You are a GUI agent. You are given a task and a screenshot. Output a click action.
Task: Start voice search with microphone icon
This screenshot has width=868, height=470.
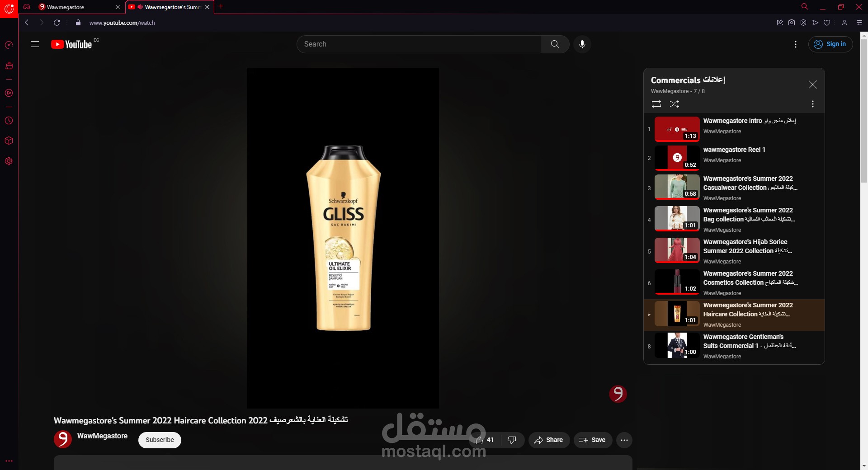(582, 44)
